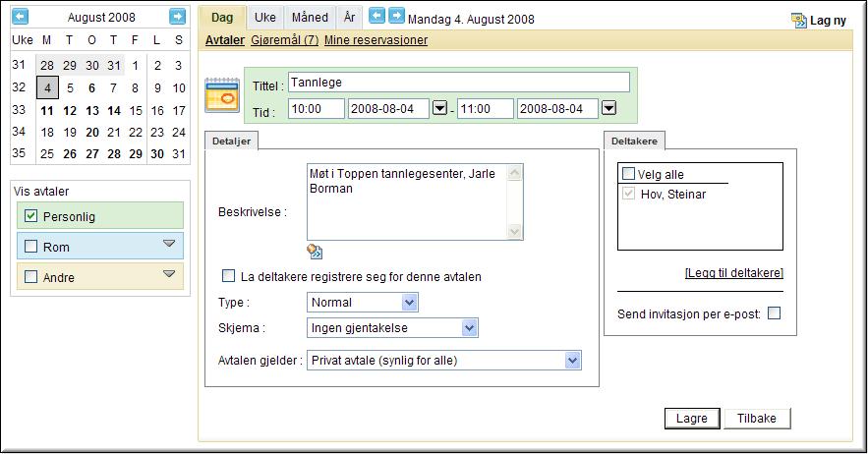The image size is (868, 454).
Task: Click the icon below the Beskrivelse box
Action: click(x=315, y=252)
